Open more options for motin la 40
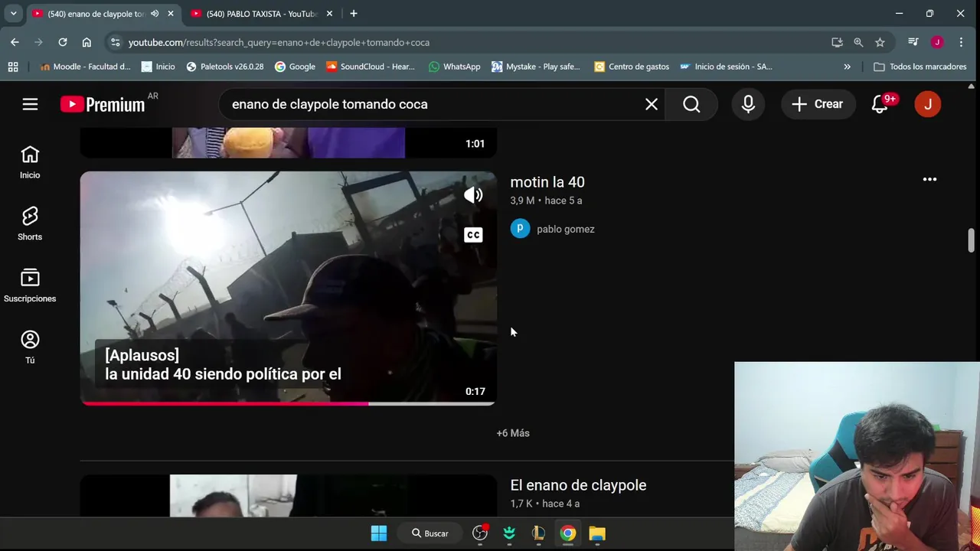This screenshot has width=980, height=551. click(x=929, y=179)
